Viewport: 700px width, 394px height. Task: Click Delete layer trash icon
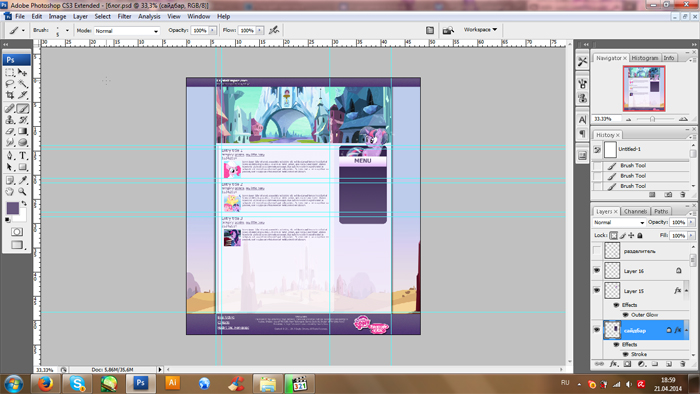[x=683, y=364]
